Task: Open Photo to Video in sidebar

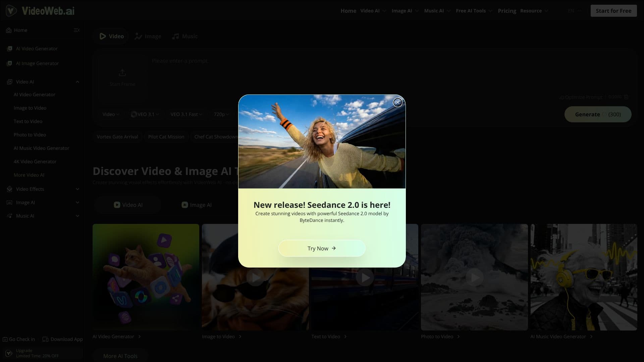Action: tap(30, 135)
